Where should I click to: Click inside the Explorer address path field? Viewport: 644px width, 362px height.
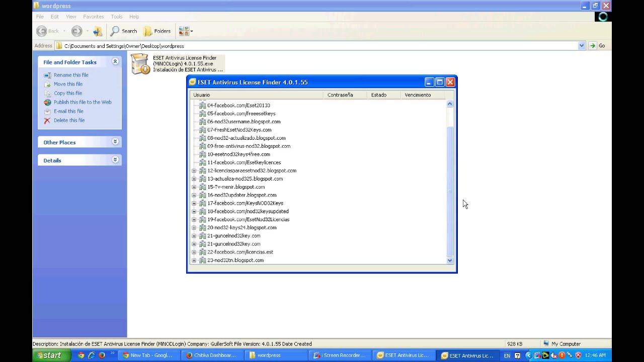coord(320,46)
